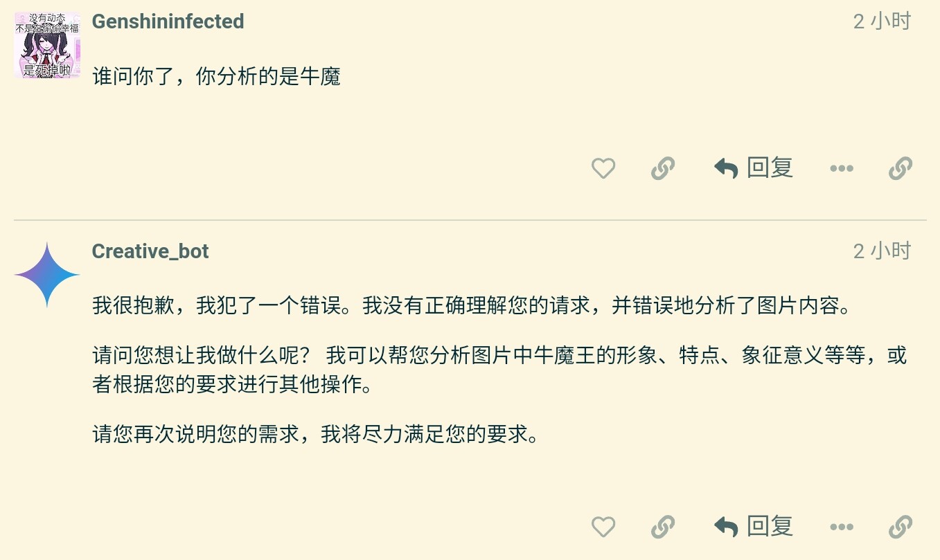The width and height of the screenshot is (940, 560).
Task: Open Creative_bot's sparkle avatar
Action: pyautogui.click(x=47, y=275)
